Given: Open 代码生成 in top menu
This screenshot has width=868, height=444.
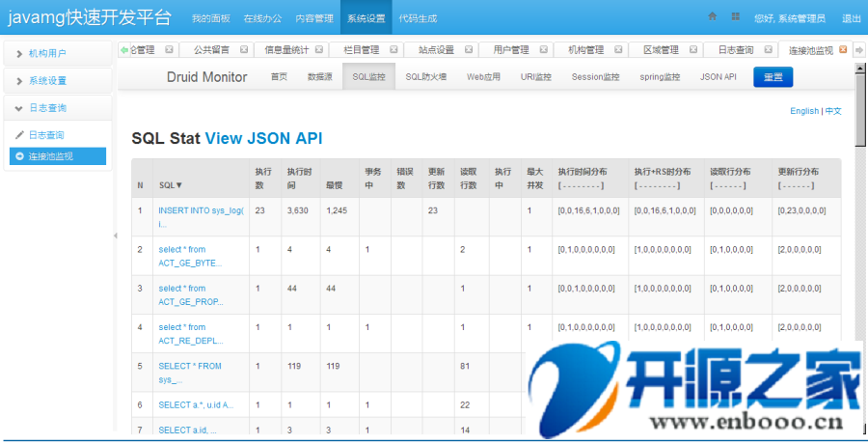Looking at the screenshot, I should click(x=418, y=18).
